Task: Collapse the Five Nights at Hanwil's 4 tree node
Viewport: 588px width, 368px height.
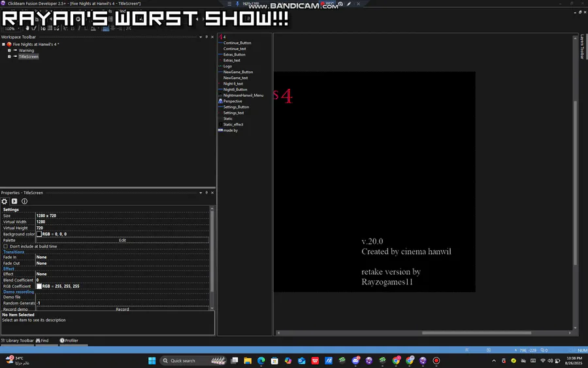Action: click(x=3, y=44)
